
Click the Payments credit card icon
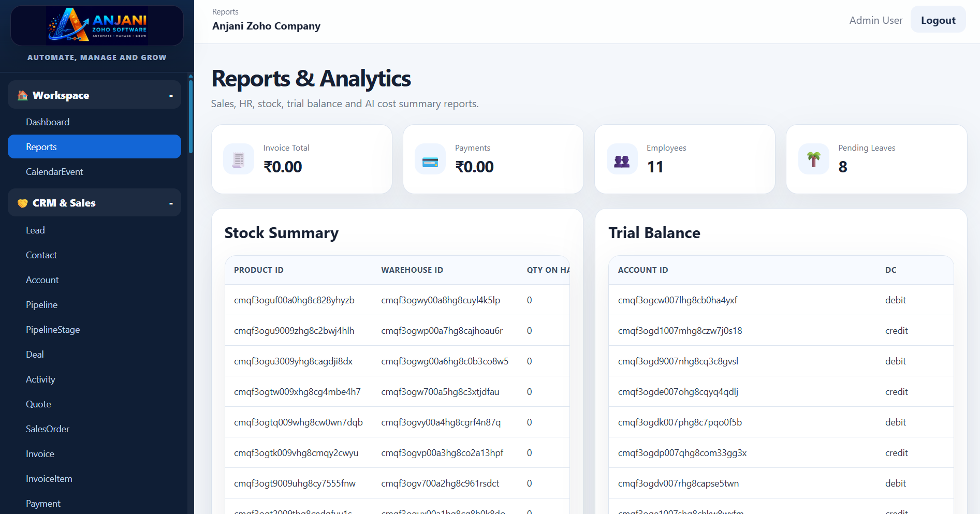point(430,159)
